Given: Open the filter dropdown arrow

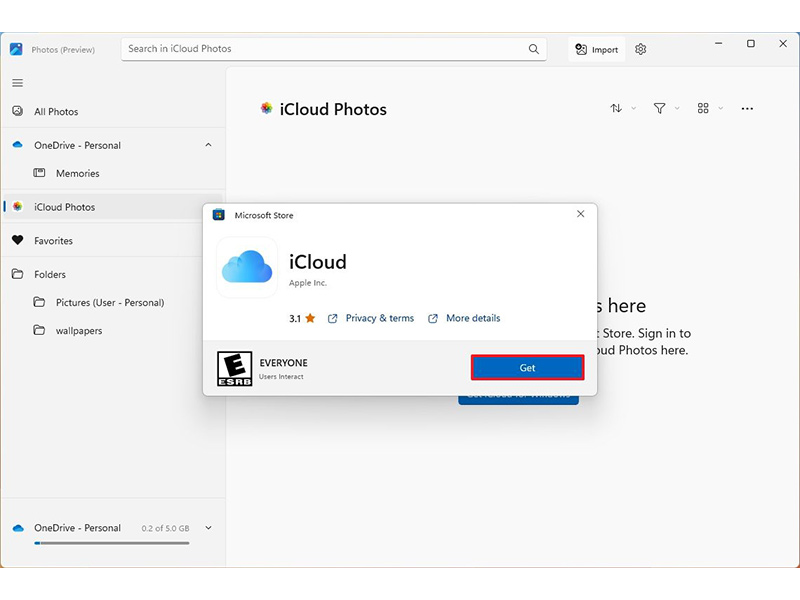Looking at the screenshot, I should (x=677, y=108).
